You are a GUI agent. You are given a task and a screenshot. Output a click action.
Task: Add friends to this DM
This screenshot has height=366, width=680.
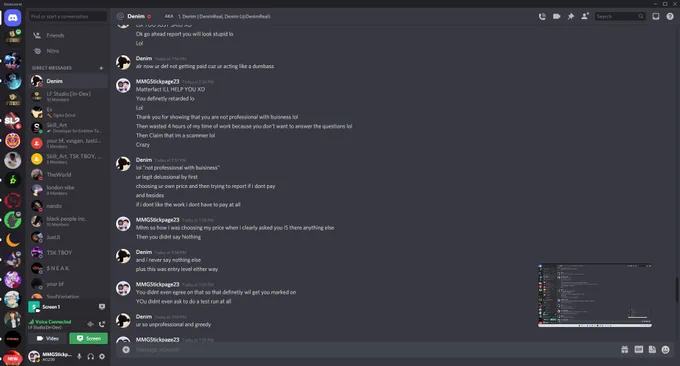point(585,16)
